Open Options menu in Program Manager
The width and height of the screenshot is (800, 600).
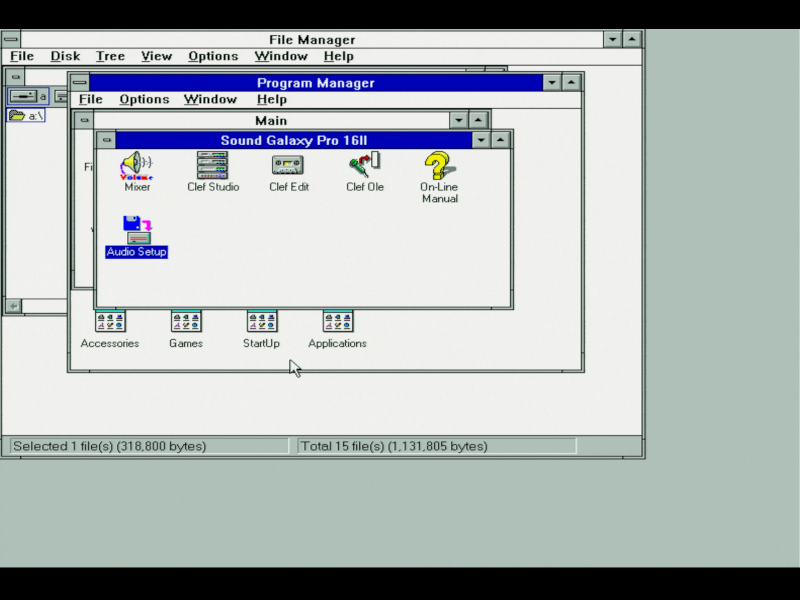[x=144, y=99]
